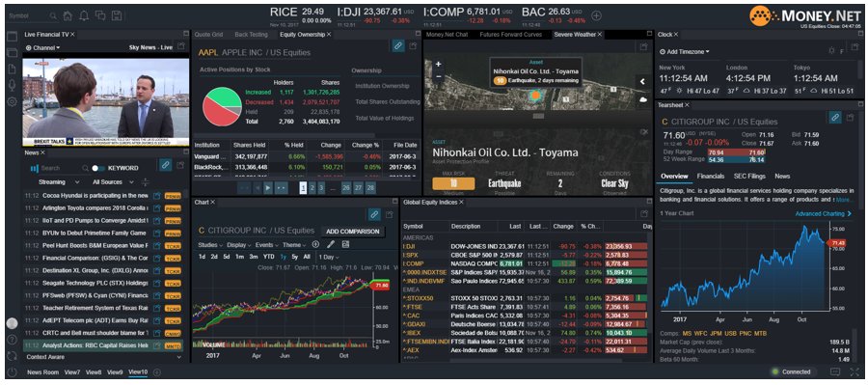Open the Add Timezone dropdown
Viewport: 868px width, 385px height.
tap(684, 51)
